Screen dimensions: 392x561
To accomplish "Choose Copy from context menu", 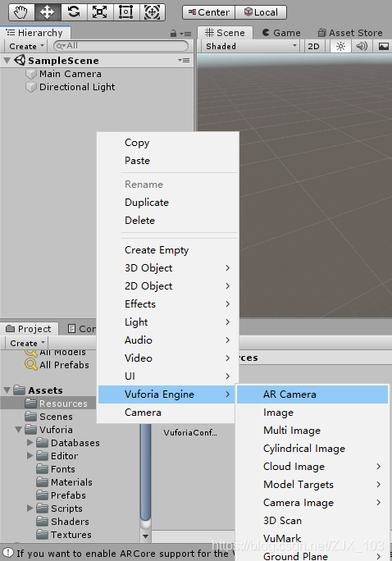I will 168,143.
